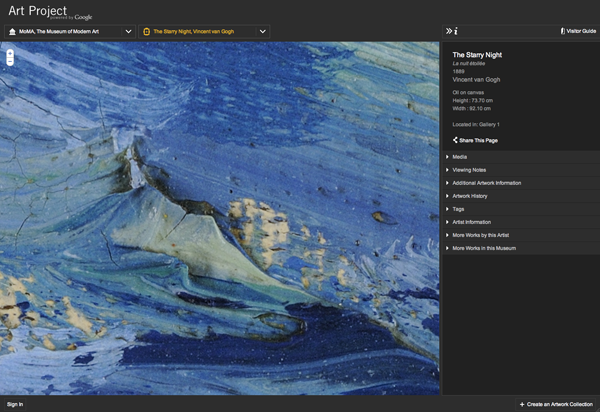Expand More Works by this Artist

click(521, 235)
